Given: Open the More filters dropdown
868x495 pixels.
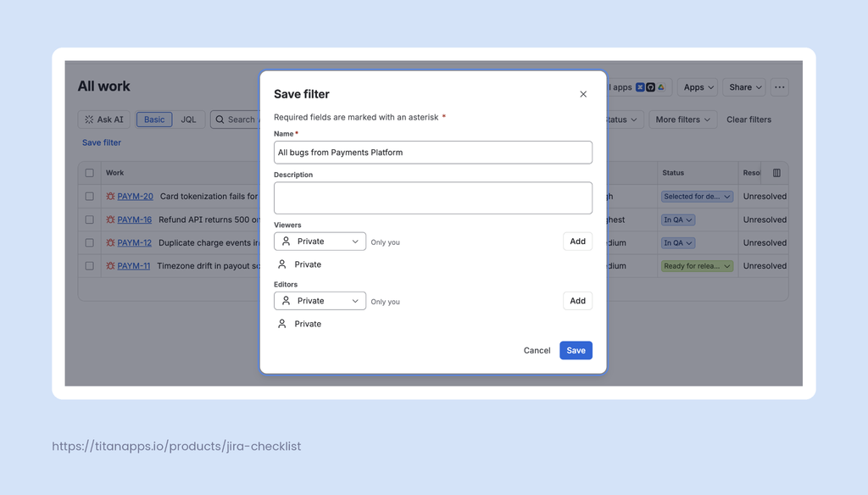Looking at the screenshot, I should pyautogui.click(x=682, y=120).
